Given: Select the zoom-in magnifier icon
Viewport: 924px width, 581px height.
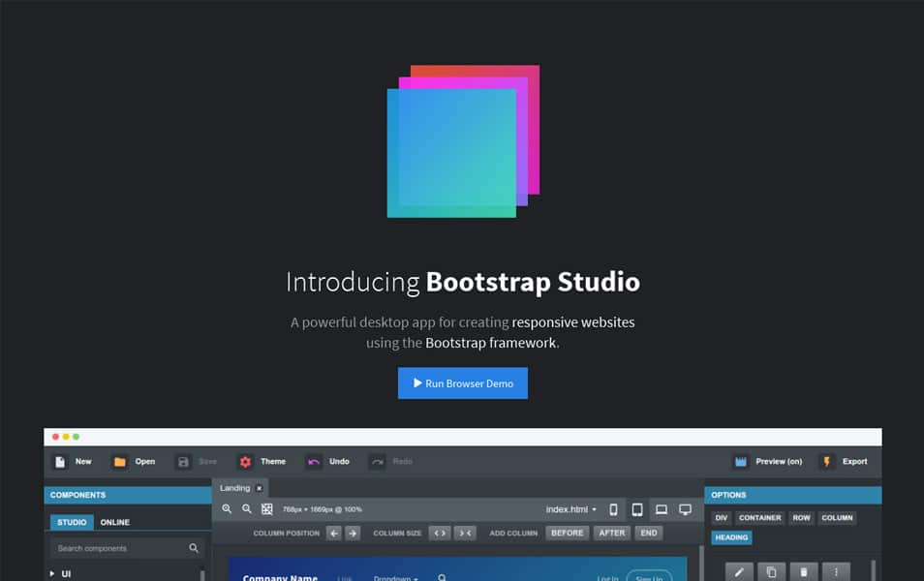Looking at the screenshot, I should point(227,508).
